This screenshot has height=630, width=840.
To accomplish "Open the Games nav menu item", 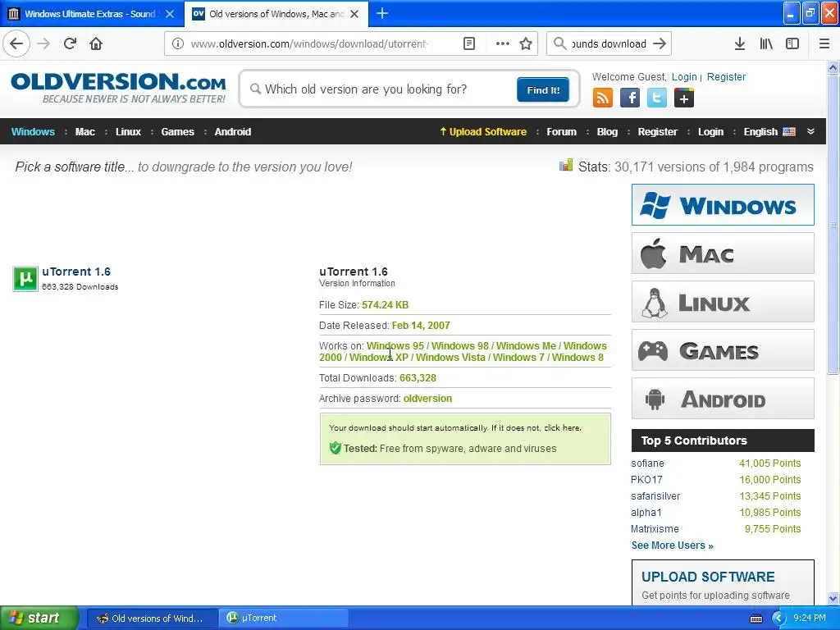I will click(x=177, y=132).
